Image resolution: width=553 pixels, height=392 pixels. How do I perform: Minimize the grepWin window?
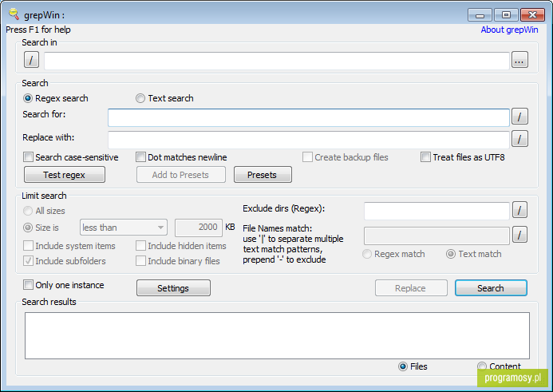pos(480,15)
